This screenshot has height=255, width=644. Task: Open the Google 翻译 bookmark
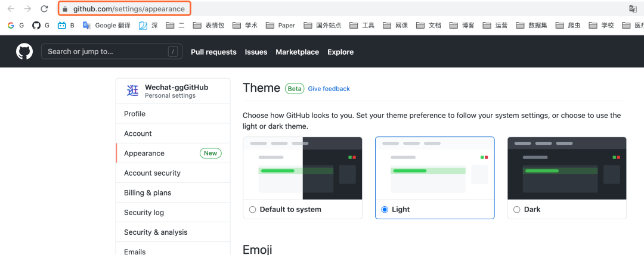tap(107, 26)
